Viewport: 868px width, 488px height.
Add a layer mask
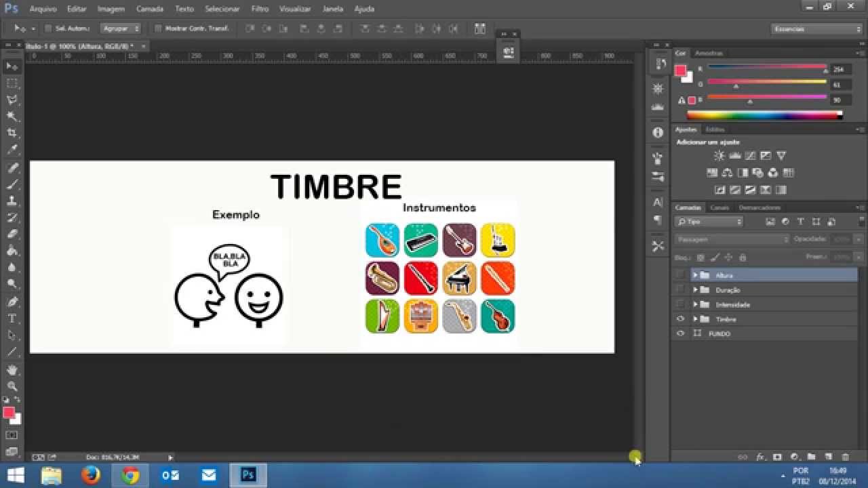tap(777, 457)
